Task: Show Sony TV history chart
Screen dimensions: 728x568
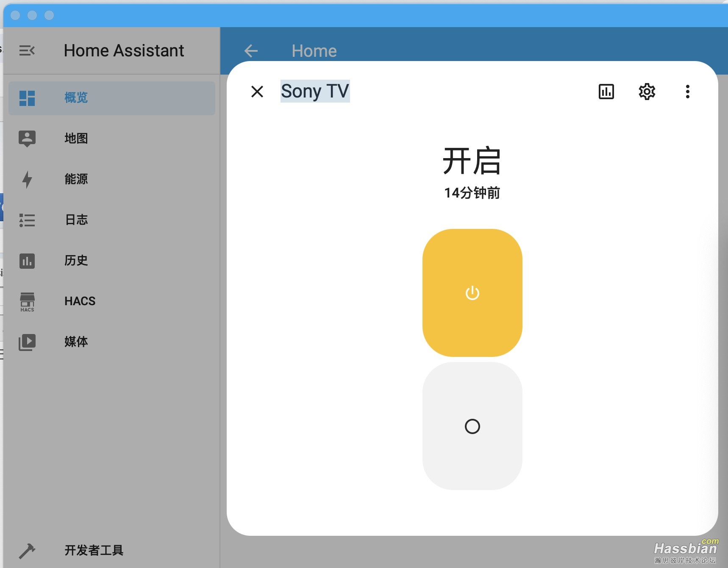Action: tap(606, 92)
